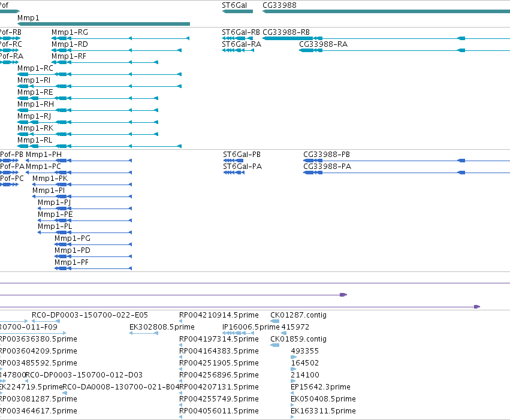Select the CG33988 gene label at top

(279, 5)
